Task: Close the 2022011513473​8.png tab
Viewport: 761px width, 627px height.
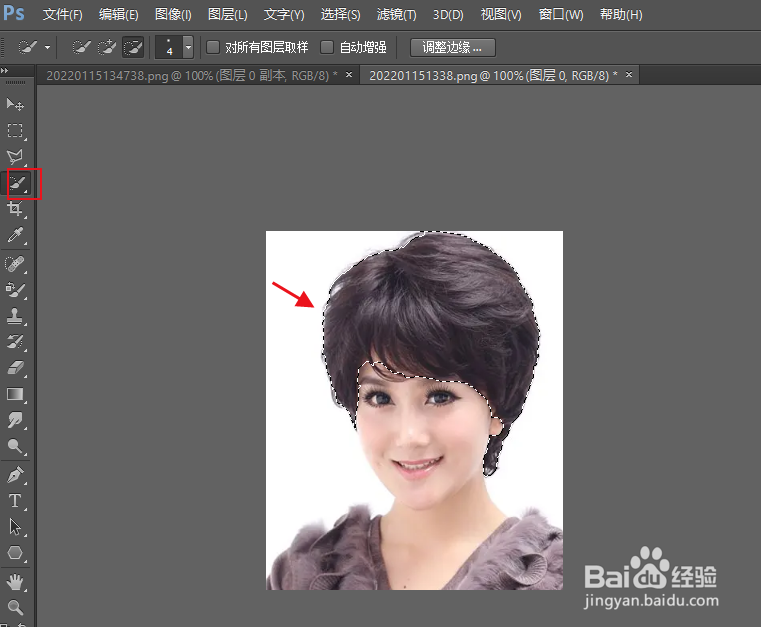Action: pos(349,75)
